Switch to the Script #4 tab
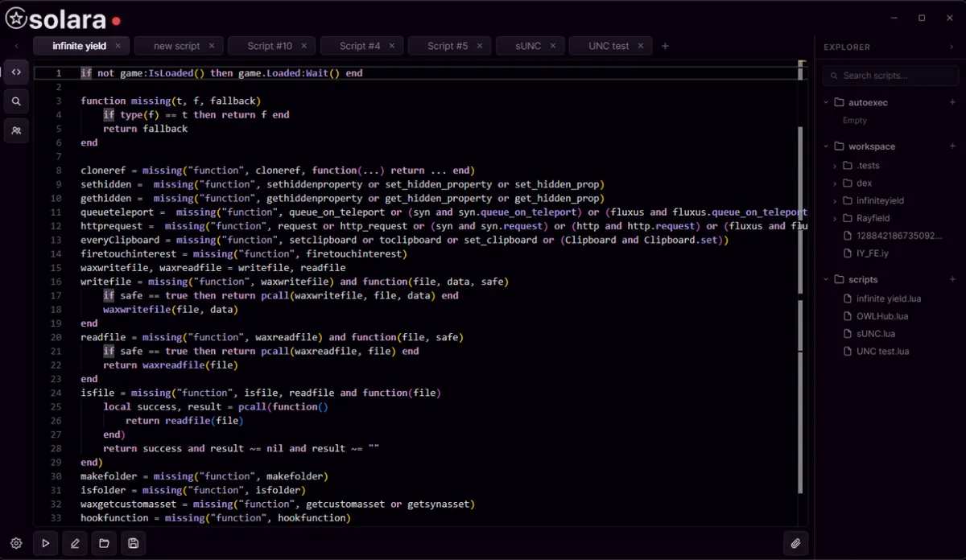The height and width of the screenshot is (560, 966). 360,46
